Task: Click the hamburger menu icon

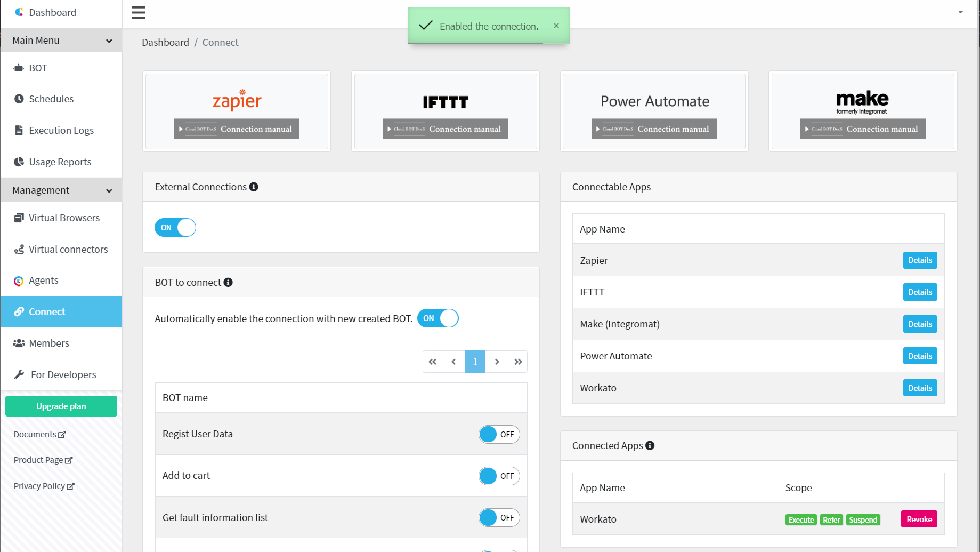Action: (x=138, y=13)
